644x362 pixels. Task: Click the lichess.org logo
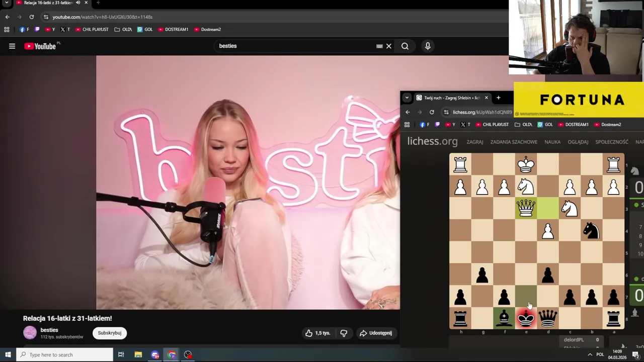pos(432,141)
